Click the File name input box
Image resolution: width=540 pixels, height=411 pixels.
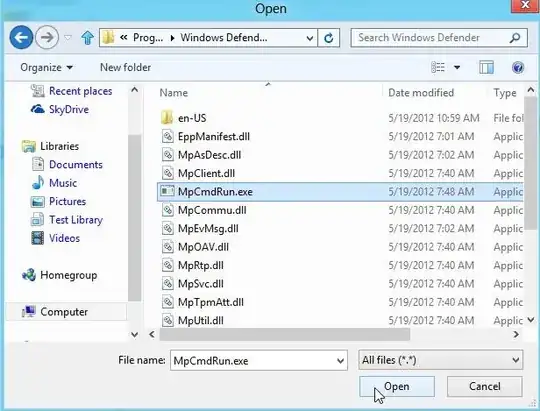258,360
